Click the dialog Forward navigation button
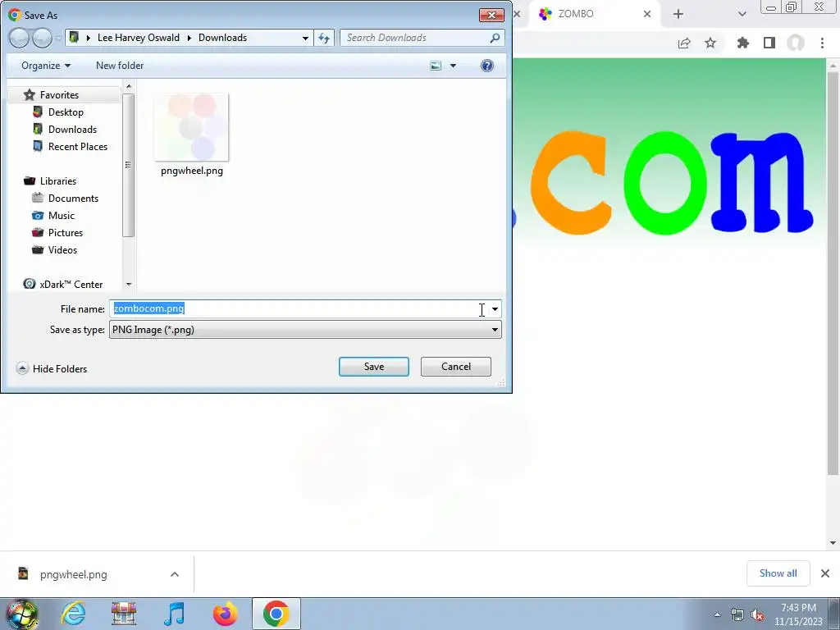 [x=42, y=38]
